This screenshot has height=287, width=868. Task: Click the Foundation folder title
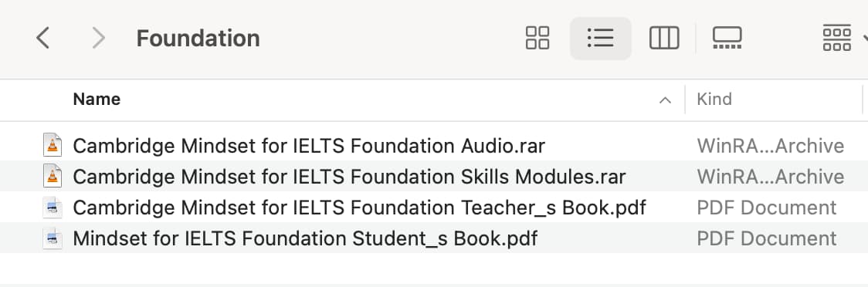pos(198,38)
